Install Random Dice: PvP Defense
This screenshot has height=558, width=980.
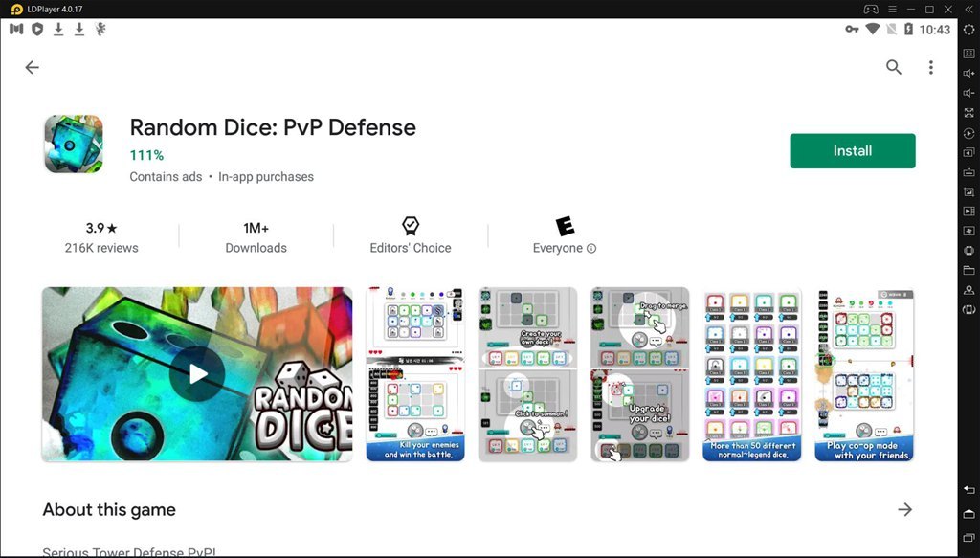coord(853,150)
